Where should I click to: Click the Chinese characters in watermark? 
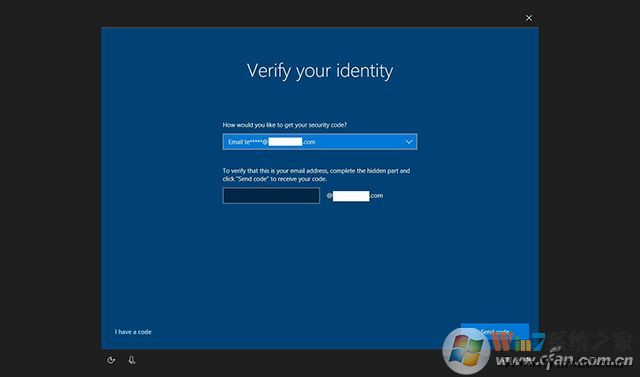tap(590, 342)
